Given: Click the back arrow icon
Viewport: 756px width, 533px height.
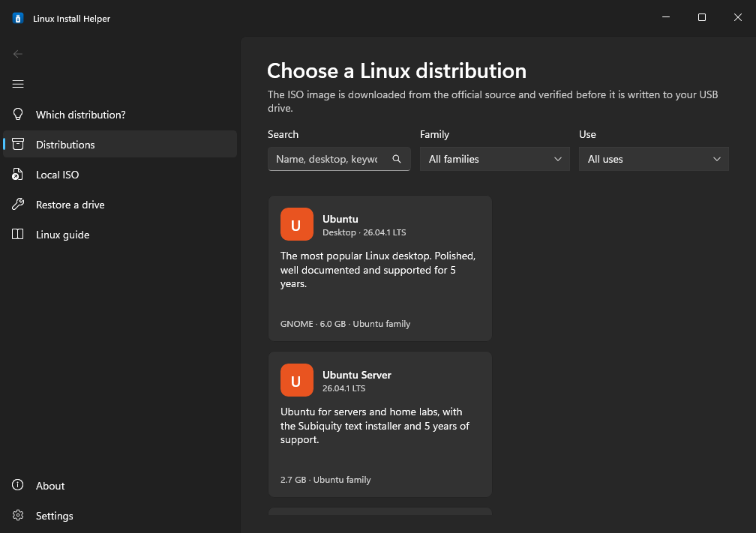Looking at the screenshot, I should pyautogui.click(x=18, y=54).
